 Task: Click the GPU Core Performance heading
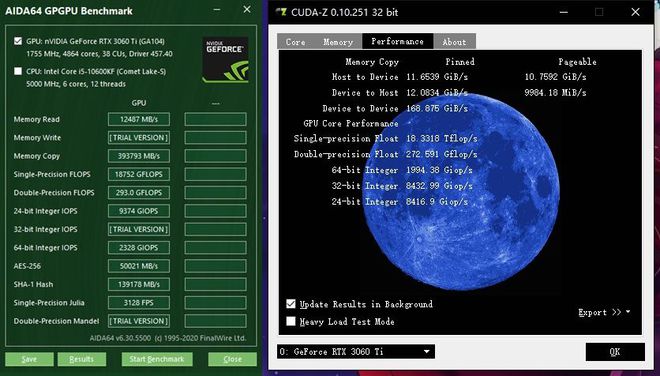pos(351,124)
